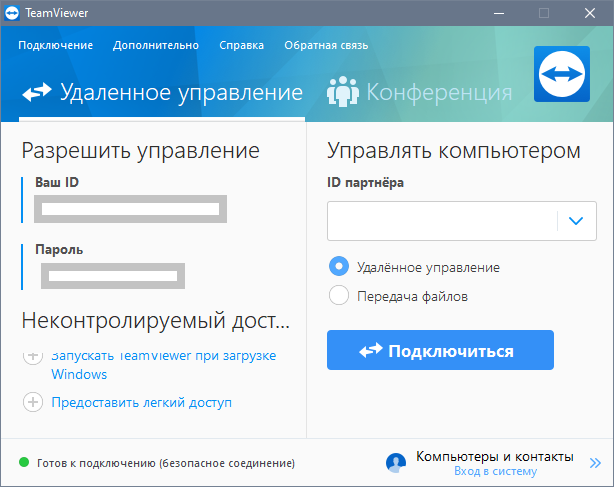
Task: Click the Пароль value field
Action: coord(113,276)
